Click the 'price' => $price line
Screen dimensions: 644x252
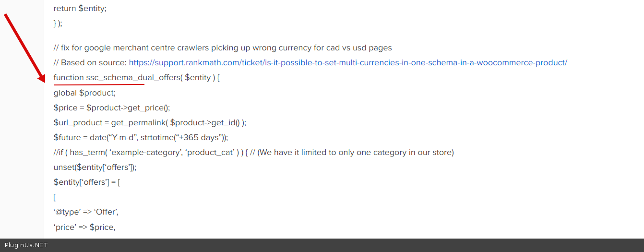pyautogui.click(x=84, y=227)
